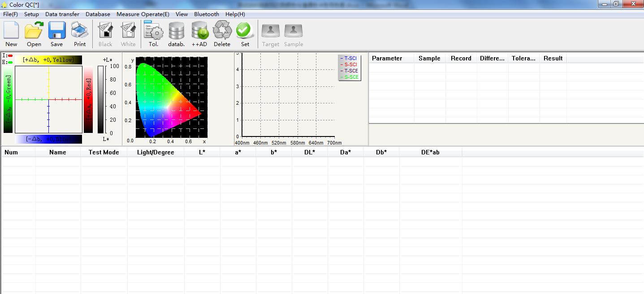Image resolution: width=644 pixels, height=294 pixels.
Task: Click the Color QC app icon in the title bar
Action: [x=4, y=4]
